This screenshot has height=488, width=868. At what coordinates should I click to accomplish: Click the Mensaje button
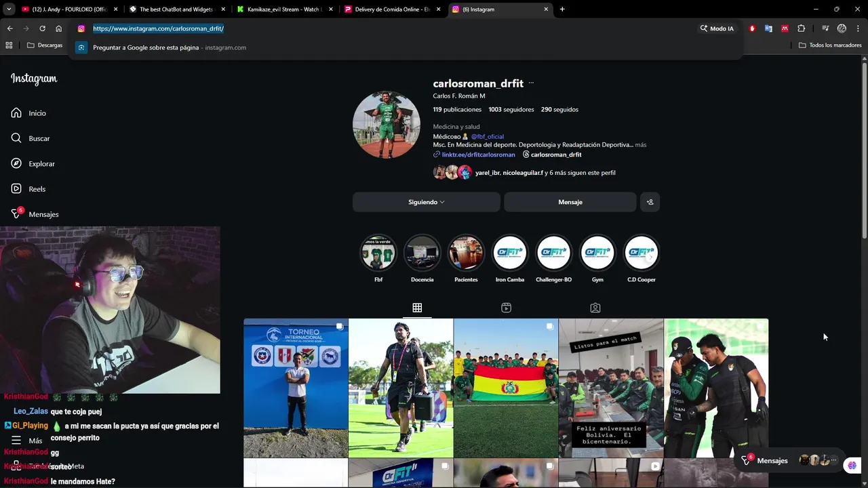(570, 202)
